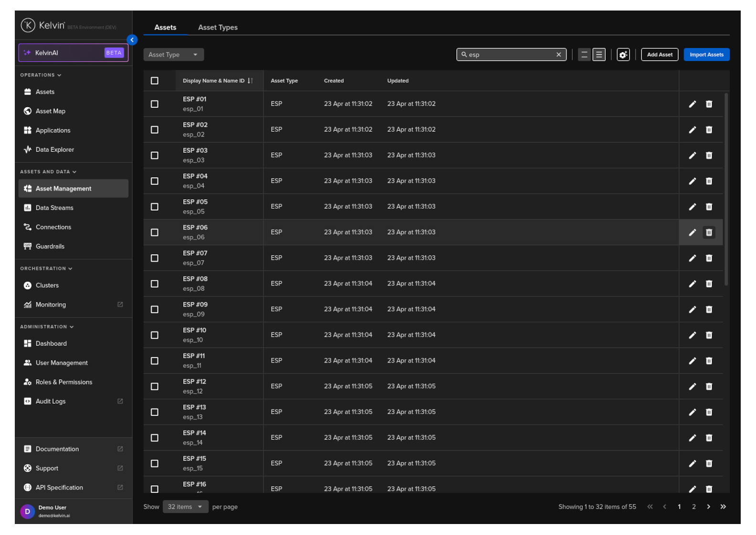
Task: Switch to compact row density view
Action: [x=584, y=55]
